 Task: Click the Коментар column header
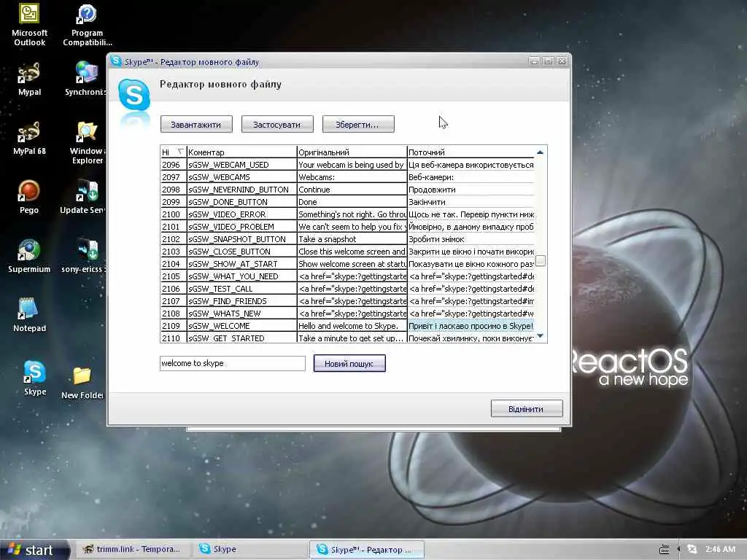click(241, 152)
